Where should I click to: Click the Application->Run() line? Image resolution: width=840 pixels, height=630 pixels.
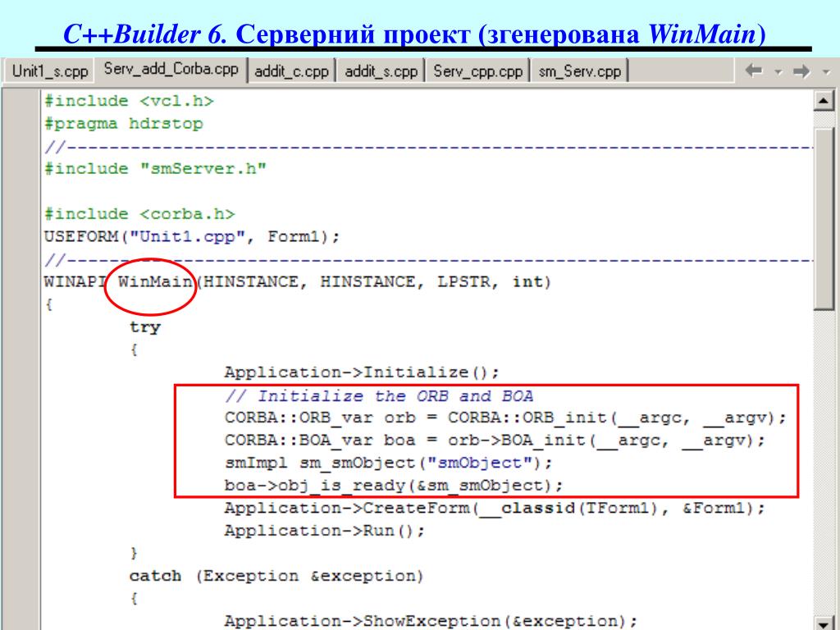[324, 531]
